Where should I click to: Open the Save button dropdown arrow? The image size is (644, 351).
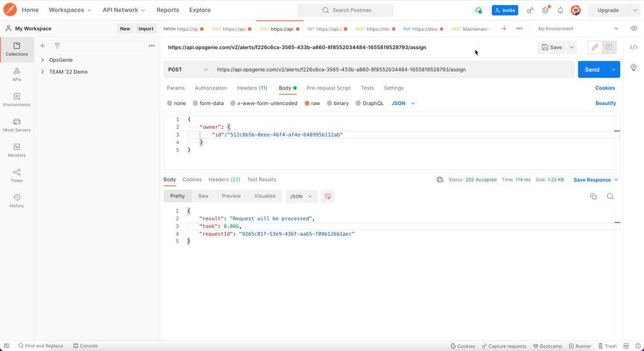coord(571,47)
